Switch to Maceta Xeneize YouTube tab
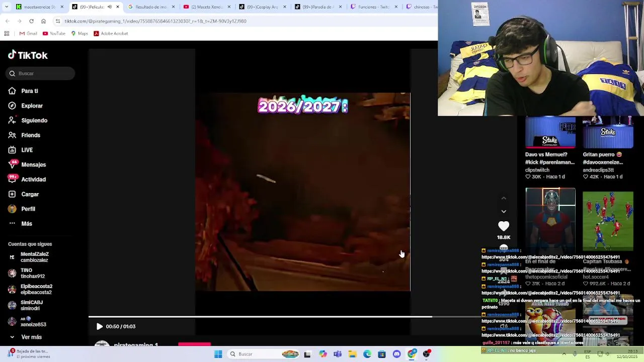Screen dimensions: 644x362 click(206, 7)
